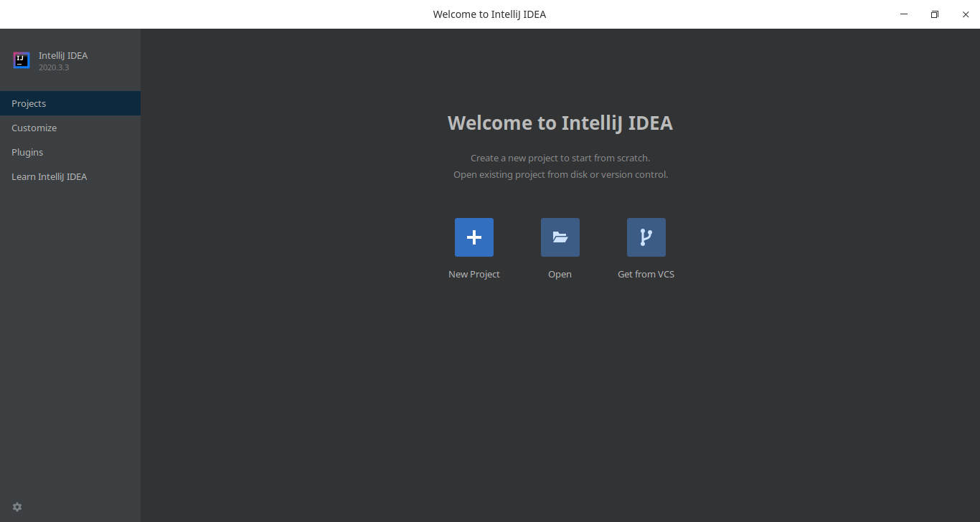Create a New Project via the plus icon
The height and width of the screenshot is (522, 980).
[x=473, y=237]
